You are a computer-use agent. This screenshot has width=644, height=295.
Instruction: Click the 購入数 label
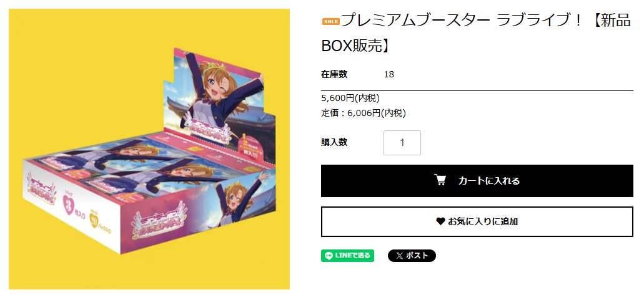point(334,142)
